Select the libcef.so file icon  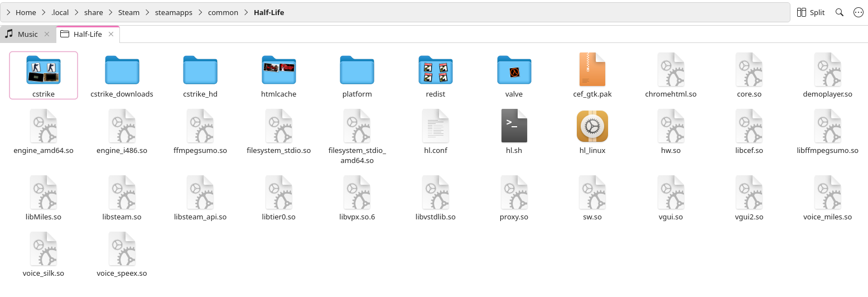(x=749, y=126)
